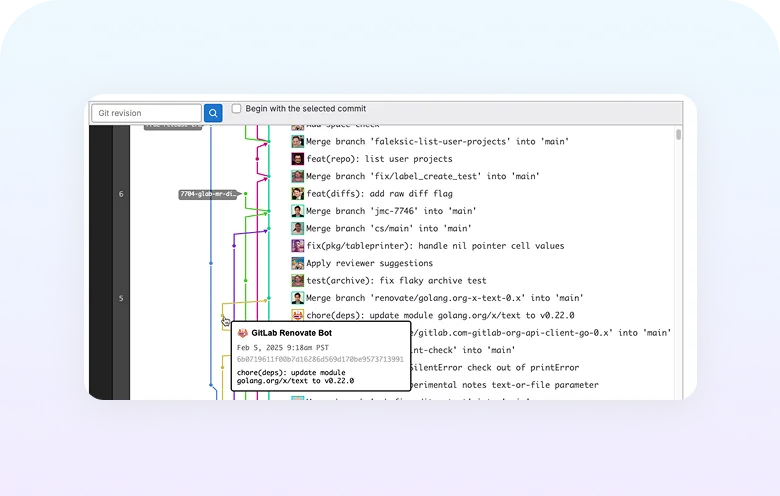This screenshot has height=496, width=780.
Task: Click into the Git revision input field
Action: 146,113
